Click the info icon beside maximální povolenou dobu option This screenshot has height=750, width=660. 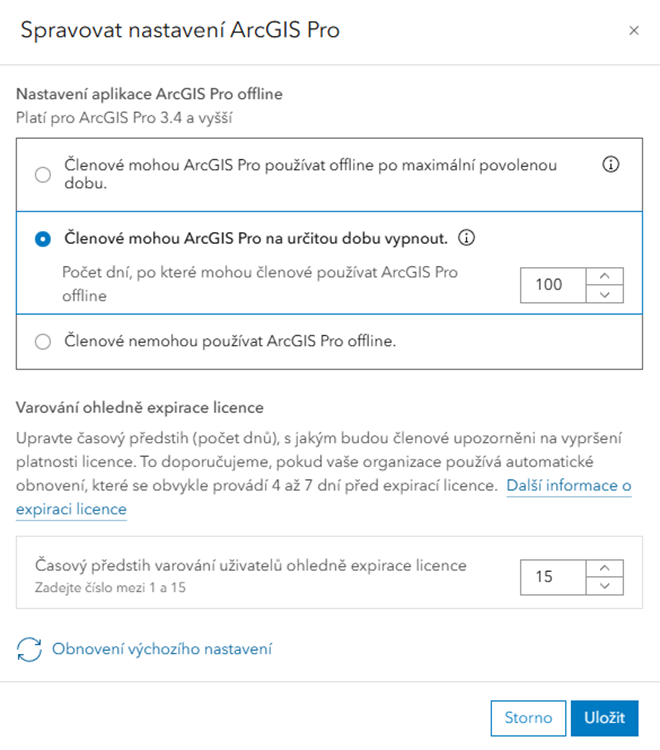[610, 165]
